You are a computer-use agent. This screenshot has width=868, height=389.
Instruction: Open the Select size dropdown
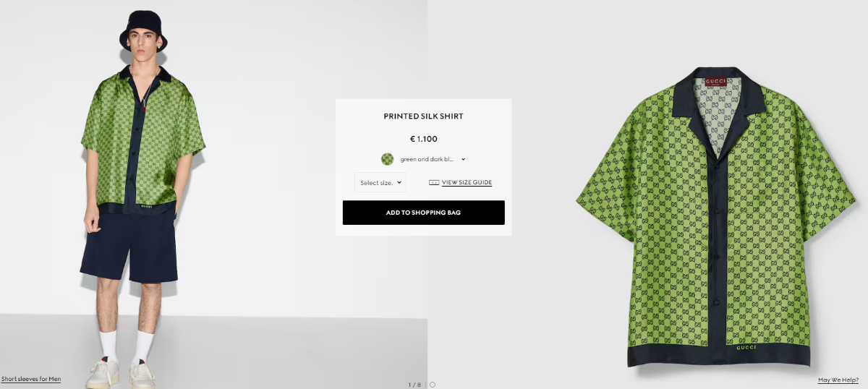point(380,183)
